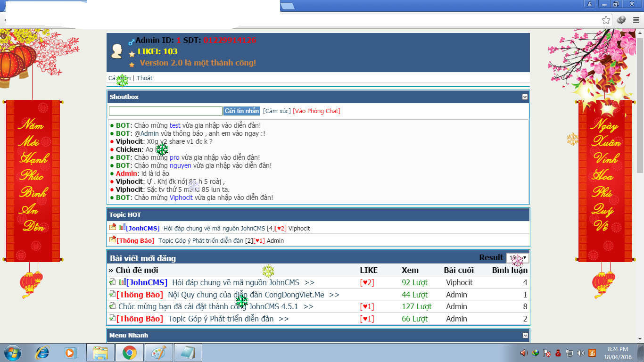Image resolution: width=644 pixels, height=362 pixels.
Task: Expand the Menu Nhanh panel
Action: pos(525,336)
